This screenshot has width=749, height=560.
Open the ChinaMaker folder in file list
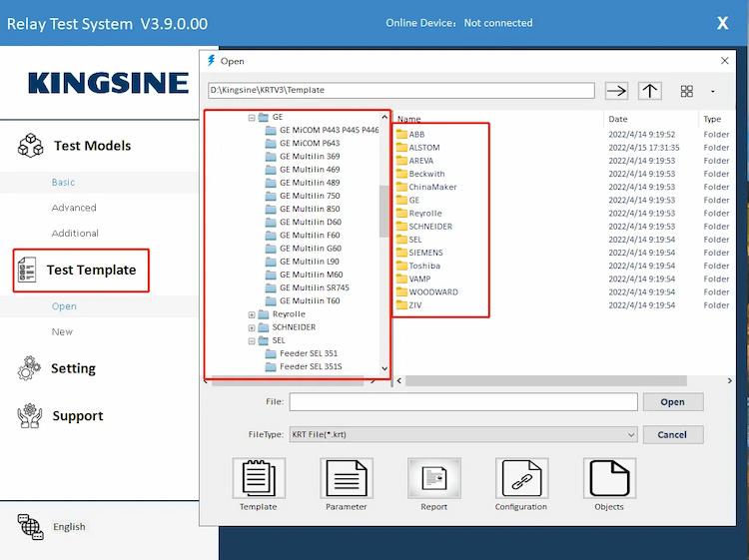[x=427, y=187]
